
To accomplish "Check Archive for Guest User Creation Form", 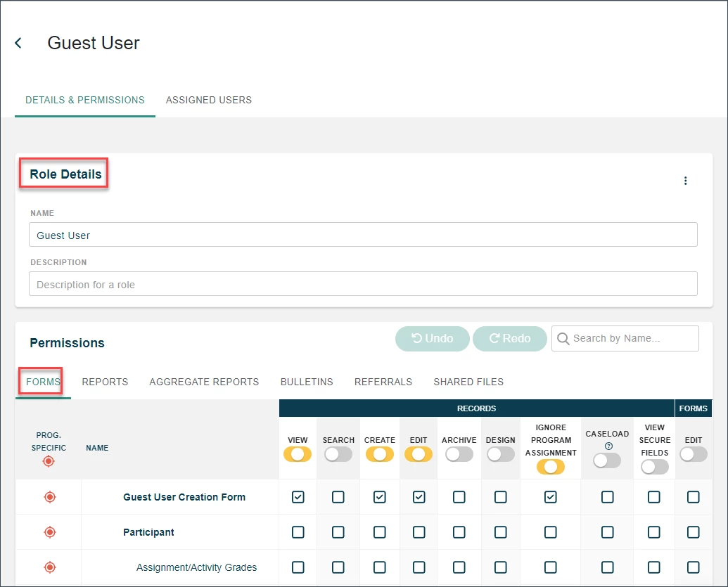I will click(x=459, y=497).
